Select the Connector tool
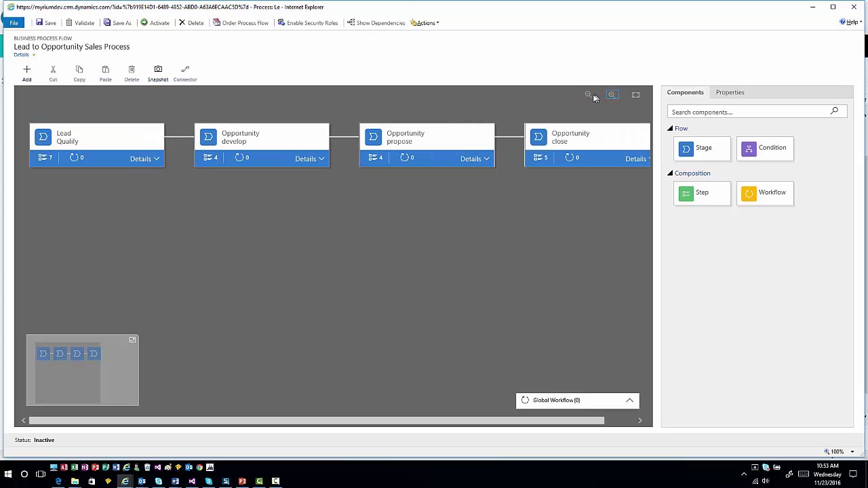 tap(184, 69)
